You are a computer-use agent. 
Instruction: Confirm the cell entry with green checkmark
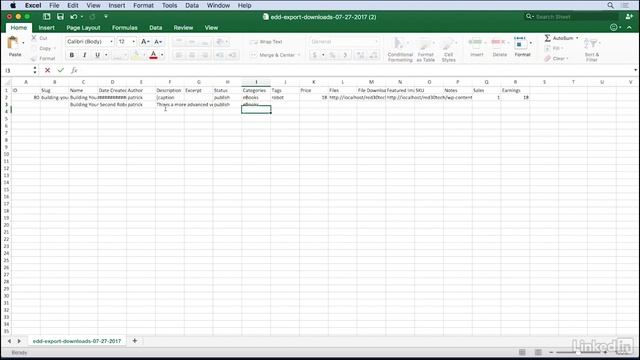(60, 70)
